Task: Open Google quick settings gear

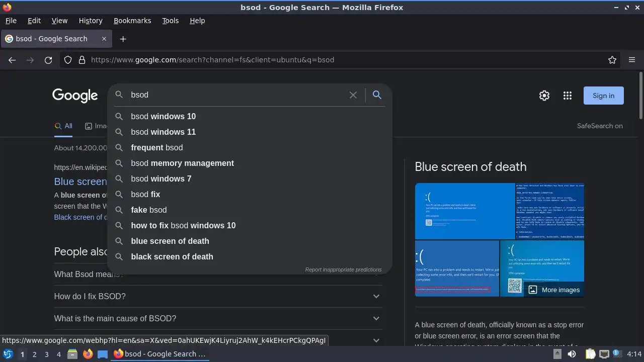Action: (x=544, y=96)
